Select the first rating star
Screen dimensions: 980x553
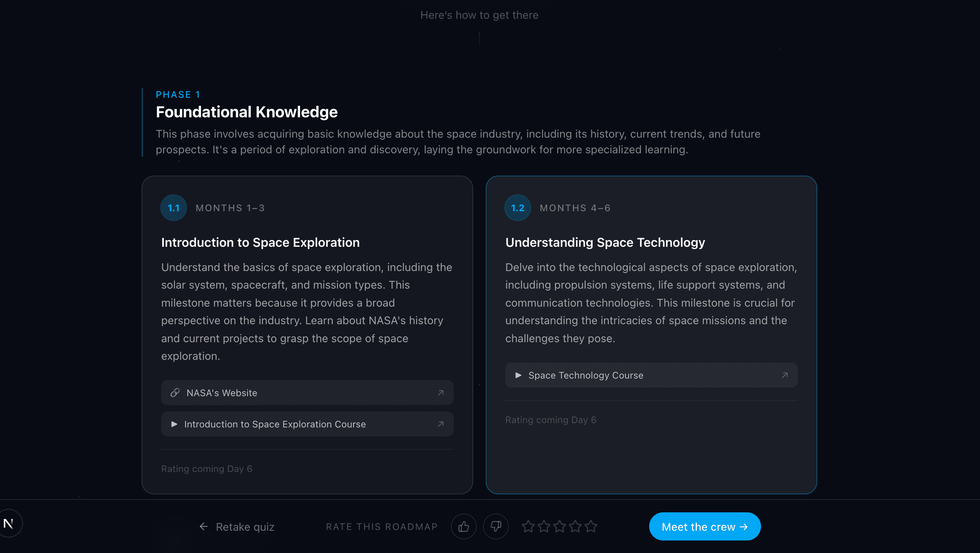click(x=528, y=526)
